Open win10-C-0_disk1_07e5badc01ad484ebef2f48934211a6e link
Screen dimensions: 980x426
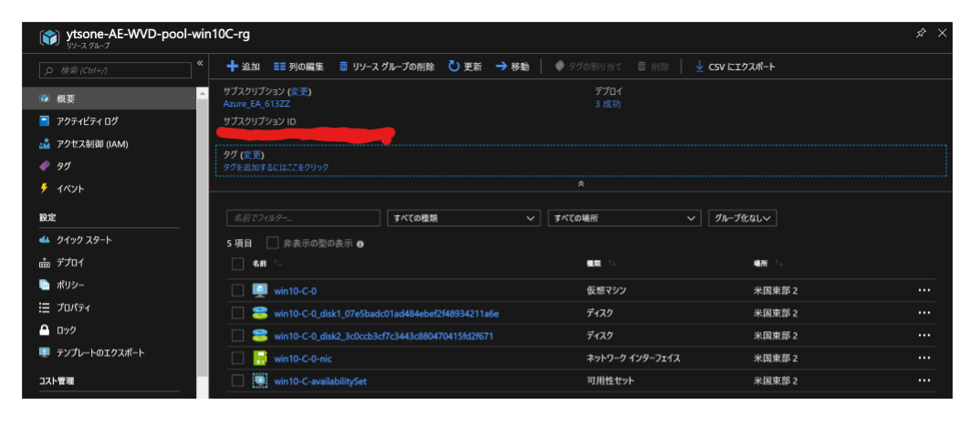click(x=386, y=314)
